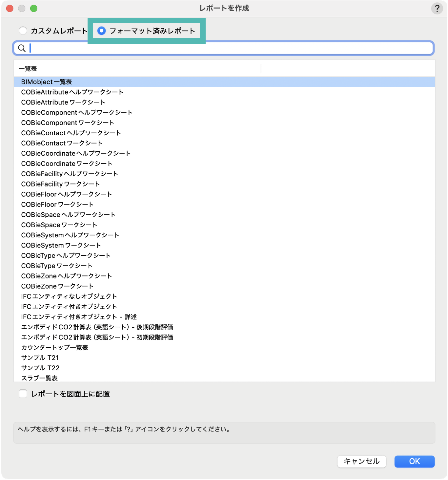Image resolution: width=448 pixels, height=480 pixels.
Task: Click the 一覧表 column header
Action: (x=28, y=69)
